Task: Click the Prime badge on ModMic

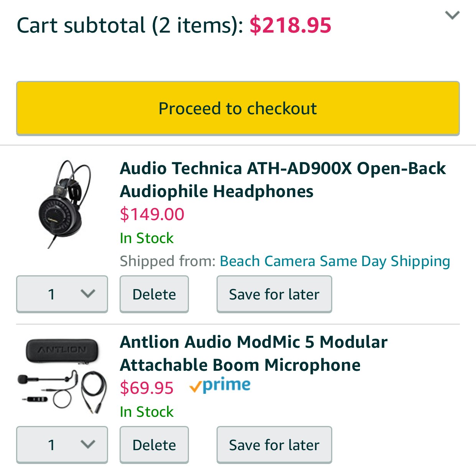Action: tap(220, 385)
